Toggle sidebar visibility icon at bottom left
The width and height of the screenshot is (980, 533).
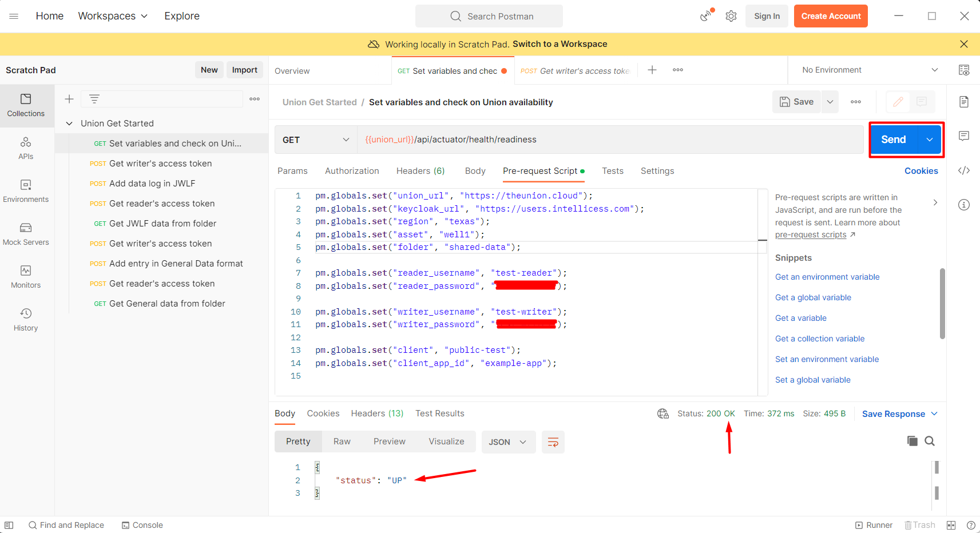click(9, 525)
